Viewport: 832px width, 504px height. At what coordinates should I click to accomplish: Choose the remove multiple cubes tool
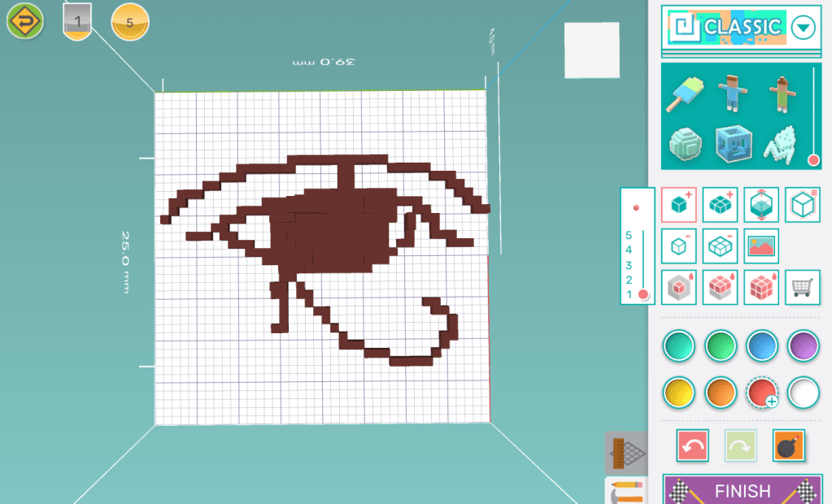720,245
